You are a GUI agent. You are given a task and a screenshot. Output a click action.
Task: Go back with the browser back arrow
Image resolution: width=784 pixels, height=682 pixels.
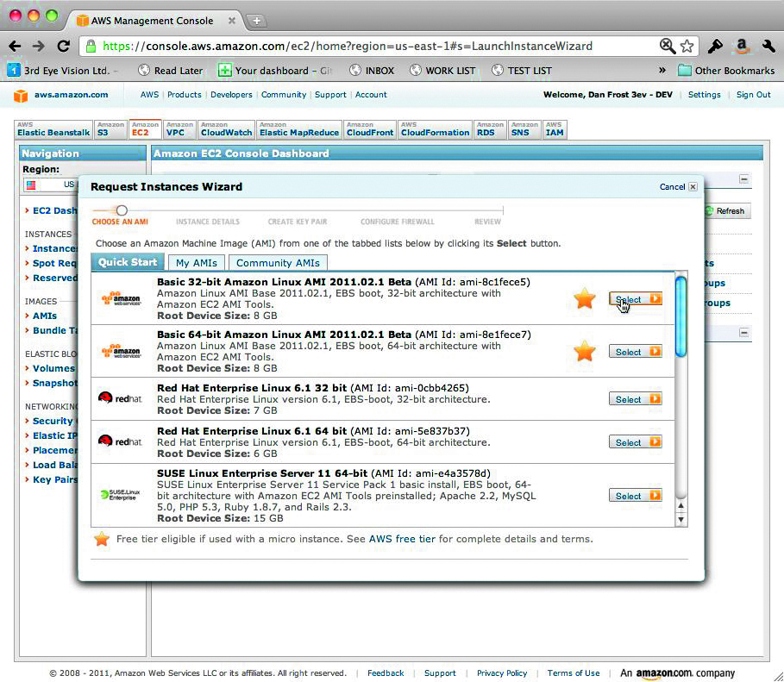point(15,47)
